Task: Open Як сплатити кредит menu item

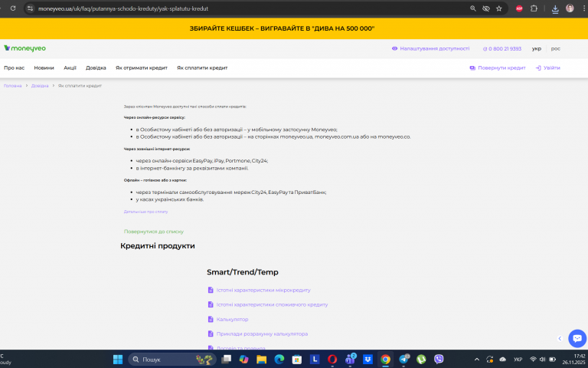Action: [x=202, y=68]
